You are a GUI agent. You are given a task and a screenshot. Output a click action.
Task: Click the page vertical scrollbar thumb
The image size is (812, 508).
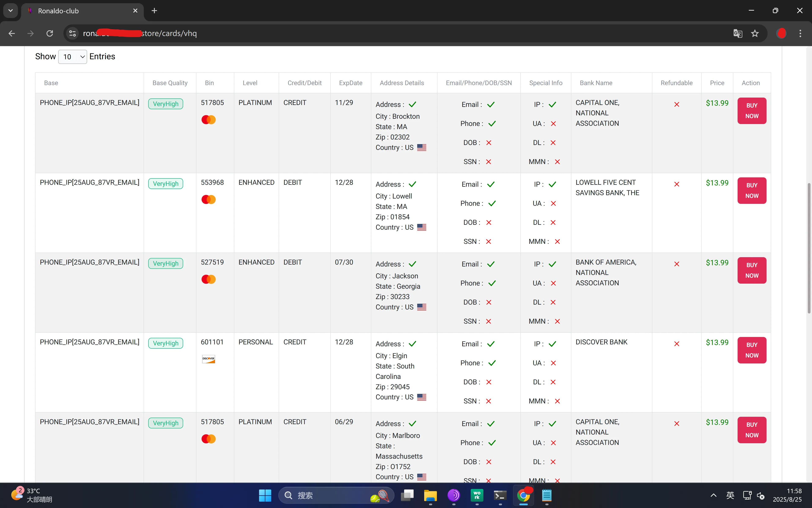(x=809, y=248)
